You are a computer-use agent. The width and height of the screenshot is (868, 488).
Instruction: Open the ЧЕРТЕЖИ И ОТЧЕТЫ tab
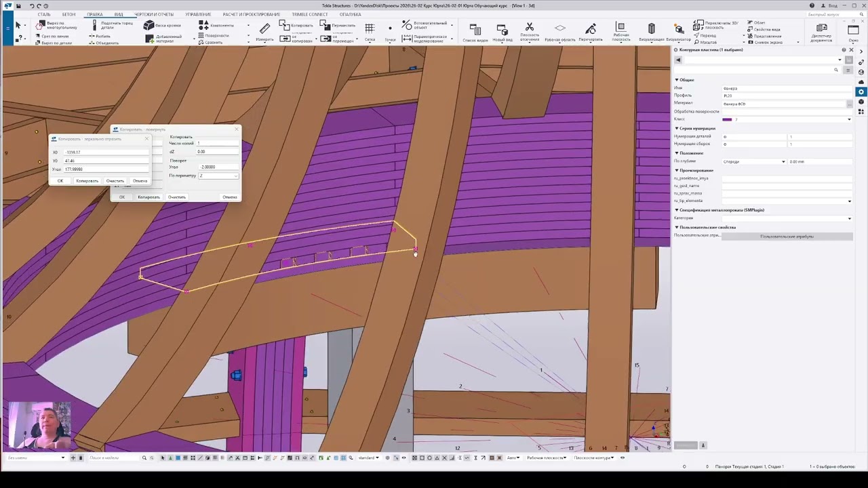[154, 14]
